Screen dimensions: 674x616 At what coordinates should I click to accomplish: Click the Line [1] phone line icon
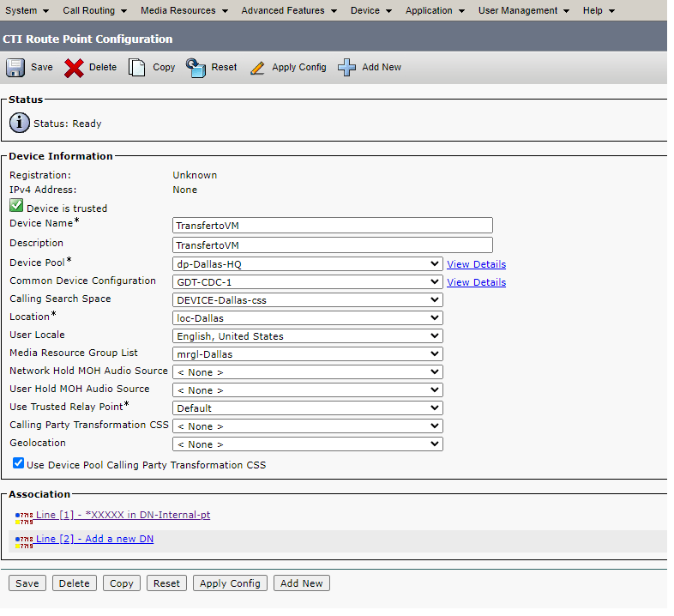pos(24,518)
